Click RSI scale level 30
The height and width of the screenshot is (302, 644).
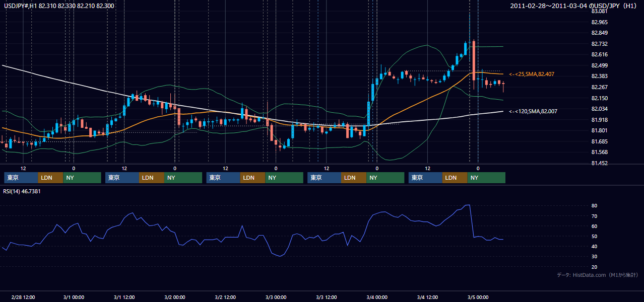point(595,256)
